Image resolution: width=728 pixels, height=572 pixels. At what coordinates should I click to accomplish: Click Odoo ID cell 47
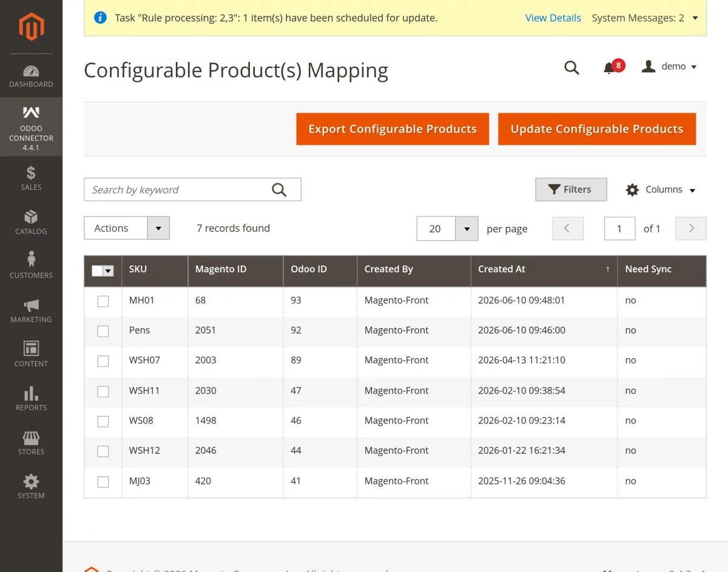(x=296, y=391)
